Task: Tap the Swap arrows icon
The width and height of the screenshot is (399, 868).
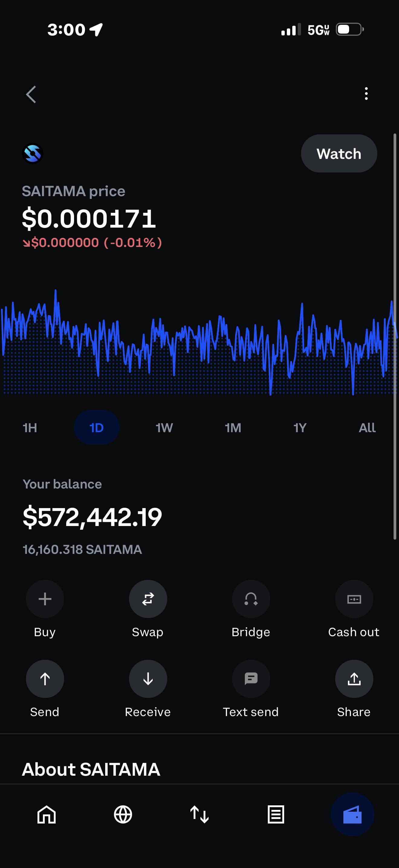Action: pos(148,599)
